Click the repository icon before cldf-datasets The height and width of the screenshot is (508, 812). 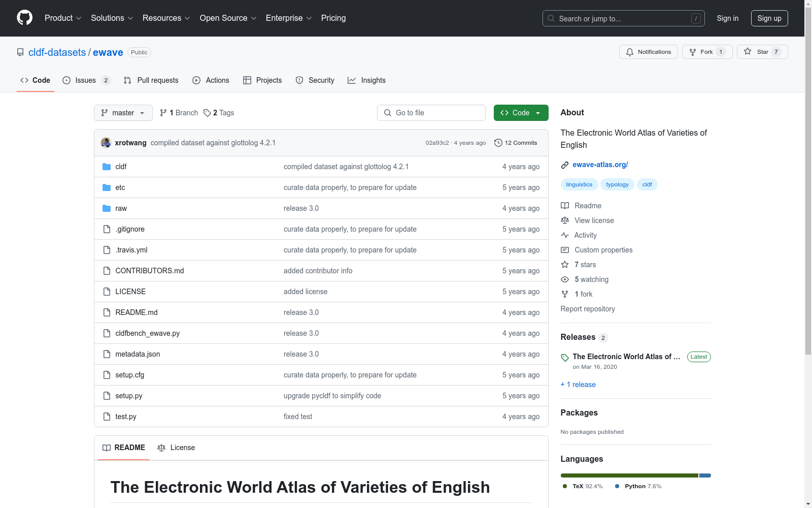[x=20, y=52]
